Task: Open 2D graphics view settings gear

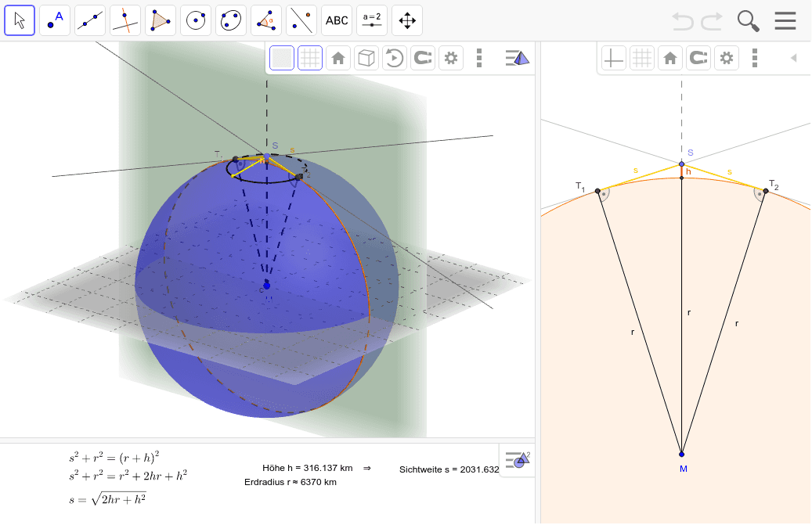Action: click(x=727, y=58)
